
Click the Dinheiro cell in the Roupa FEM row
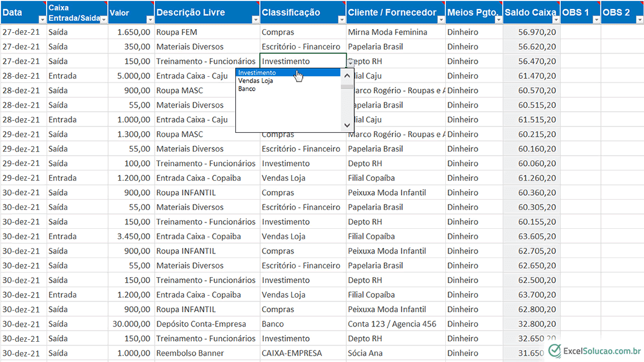[474, 32]
